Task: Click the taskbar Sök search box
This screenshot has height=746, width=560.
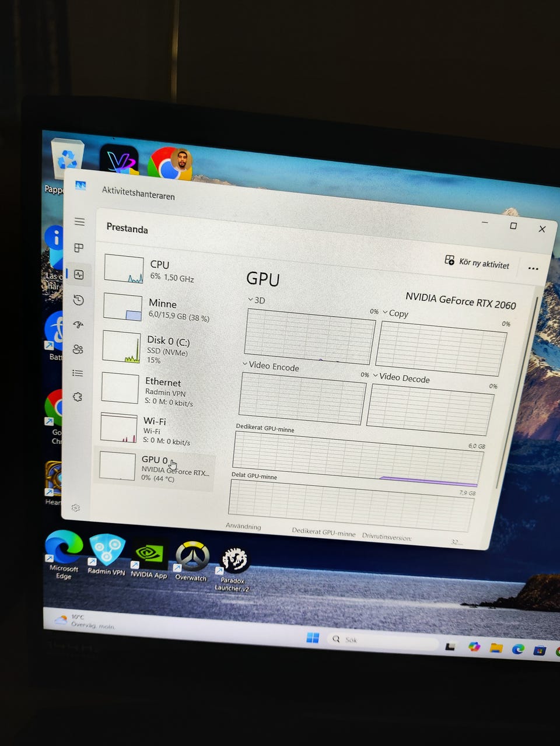Action: click(x=382, y=641)
